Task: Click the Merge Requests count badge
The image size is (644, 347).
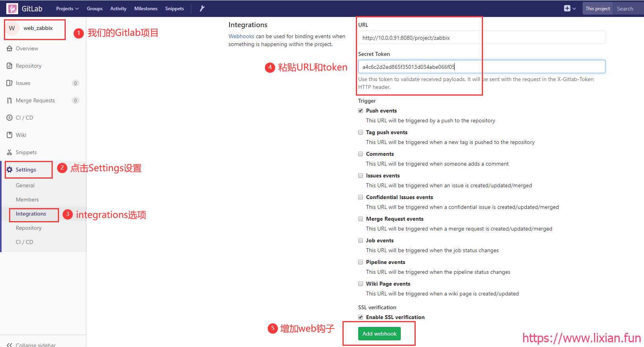Action: (x=76, y=100)
